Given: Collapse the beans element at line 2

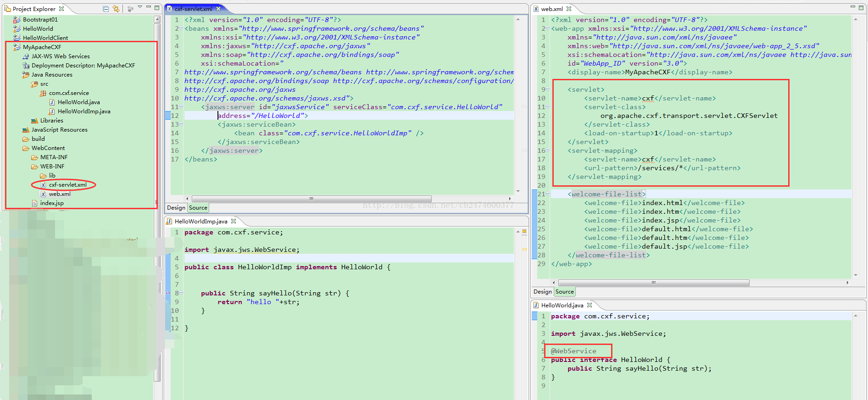Looking at the screenshot, I should coord(181,28).
